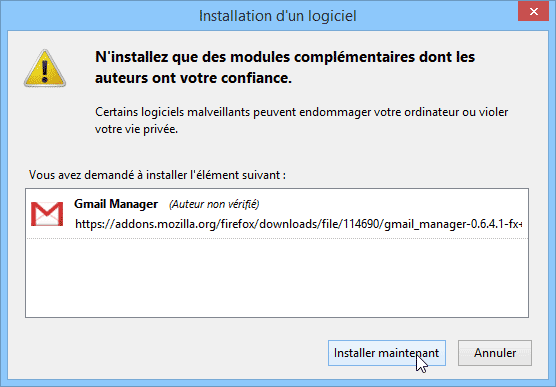The image size is (556, 387).
Task: Click the Certains logiciels malveillants description line
Action: click(x=301, y=112)
